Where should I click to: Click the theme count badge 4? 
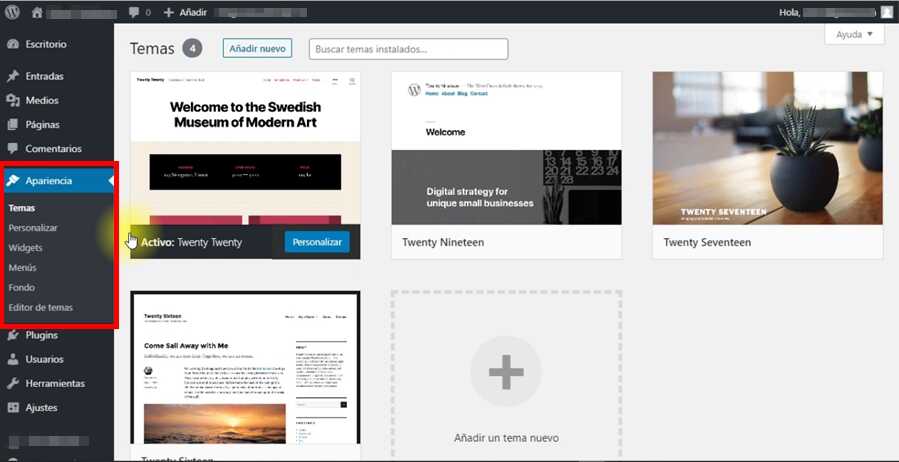[x=193, y=49]
